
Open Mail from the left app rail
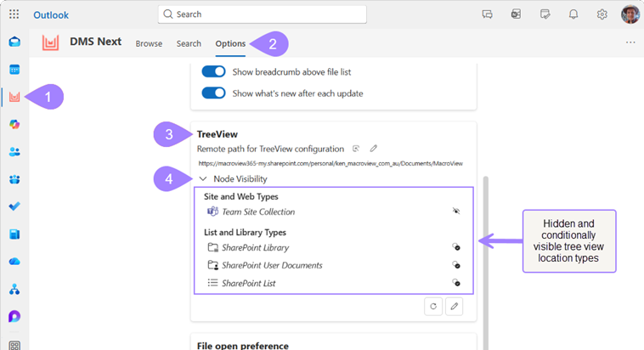14,42
